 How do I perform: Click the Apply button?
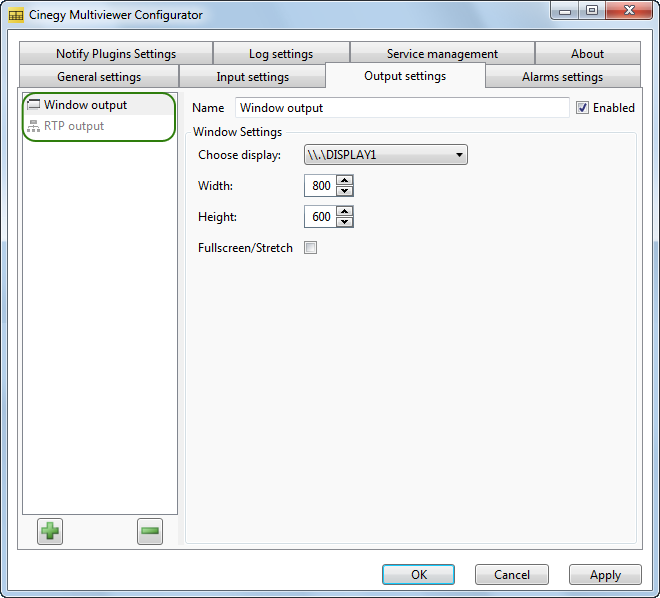click(x=605, y=574)
